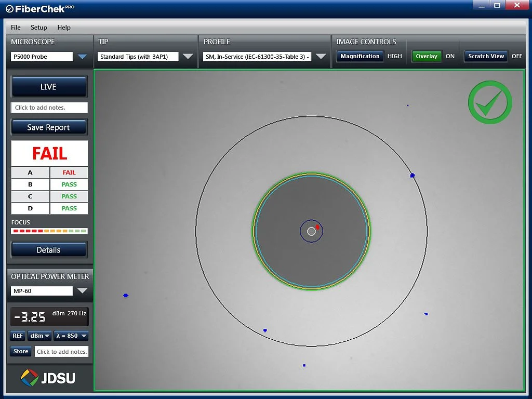532x399 pixels.
Task: Open the Help menu
Action: 64,28
